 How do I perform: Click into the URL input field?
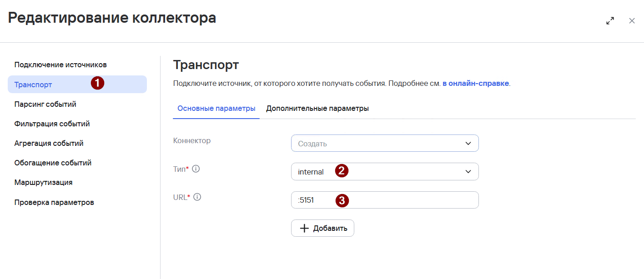(x=385, y=200)
